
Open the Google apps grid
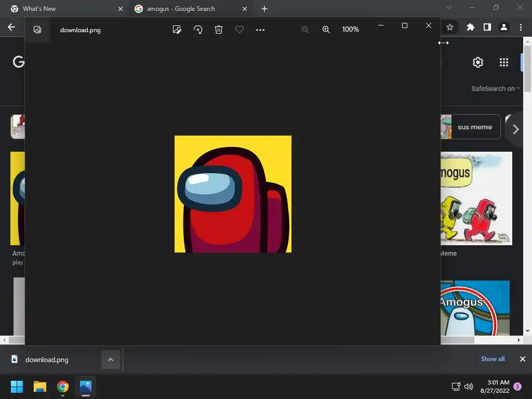pos(504,62)
